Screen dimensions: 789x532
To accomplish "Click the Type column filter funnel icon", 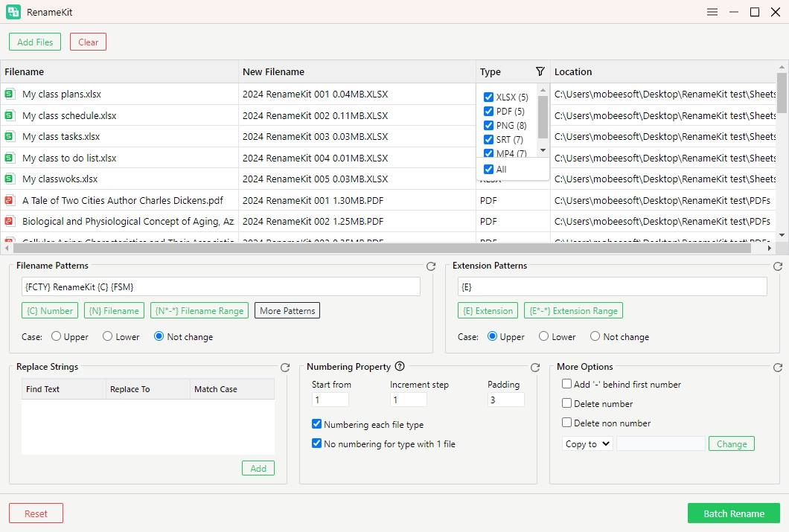I will coord(540,72).
